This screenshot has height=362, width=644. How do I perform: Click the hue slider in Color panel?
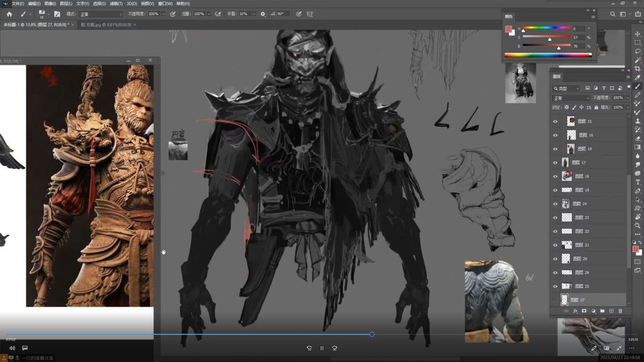tap(546, 28)
